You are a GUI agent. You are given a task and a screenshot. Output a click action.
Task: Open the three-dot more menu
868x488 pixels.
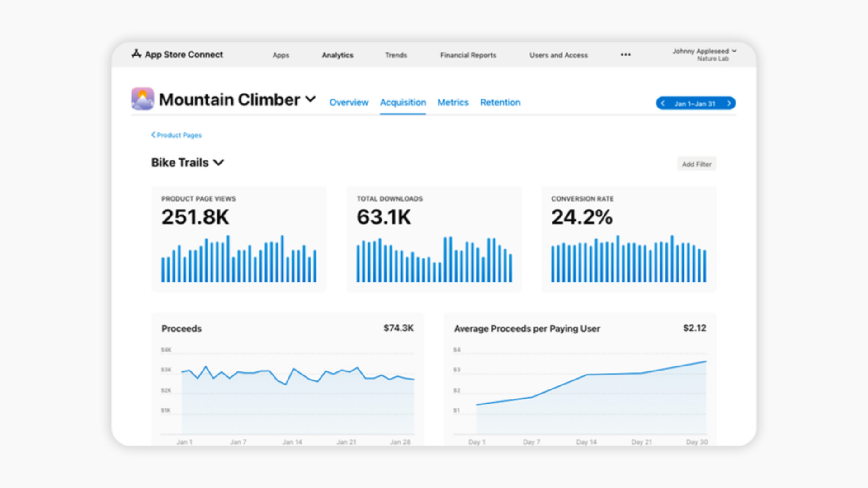pos(626,55)
